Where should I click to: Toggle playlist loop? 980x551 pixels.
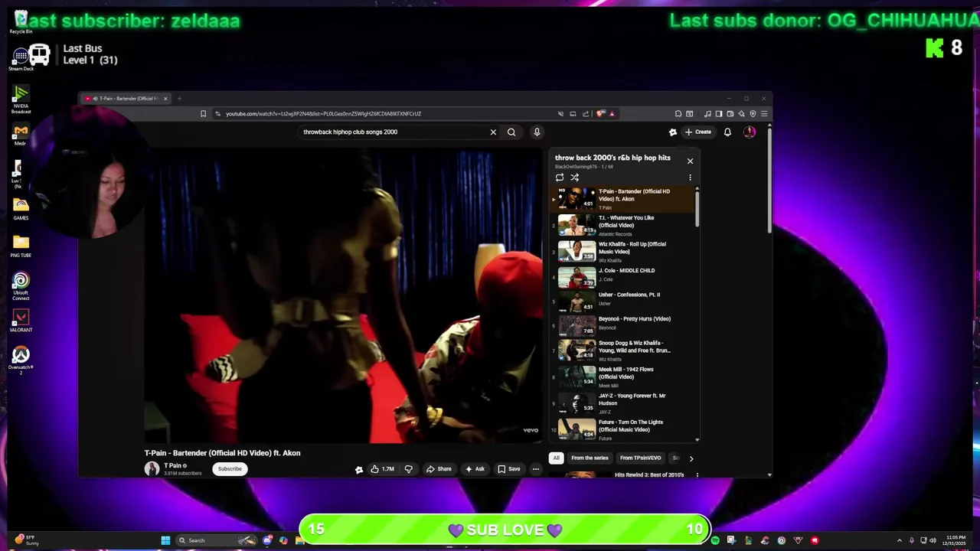pyautogui.click(x=560, y=178)
